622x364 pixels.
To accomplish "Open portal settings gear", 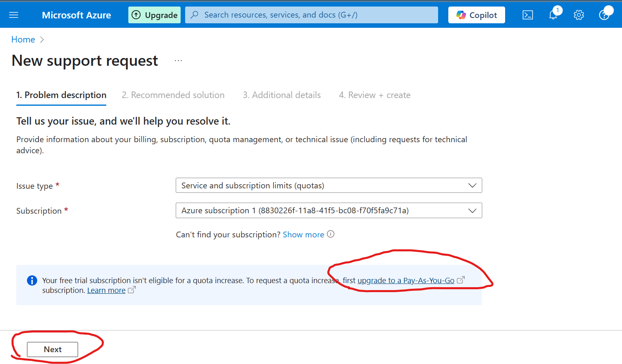I will [x=579, y=15].
